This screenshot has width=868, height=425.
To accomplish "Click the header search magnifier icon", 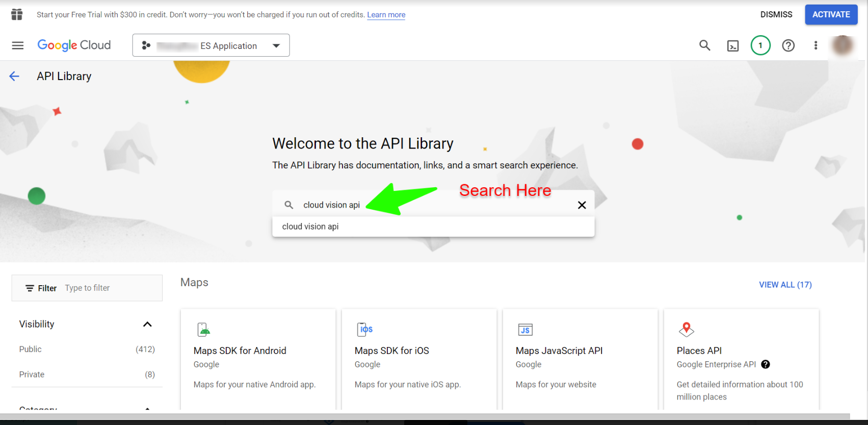I will coord(705,45).
